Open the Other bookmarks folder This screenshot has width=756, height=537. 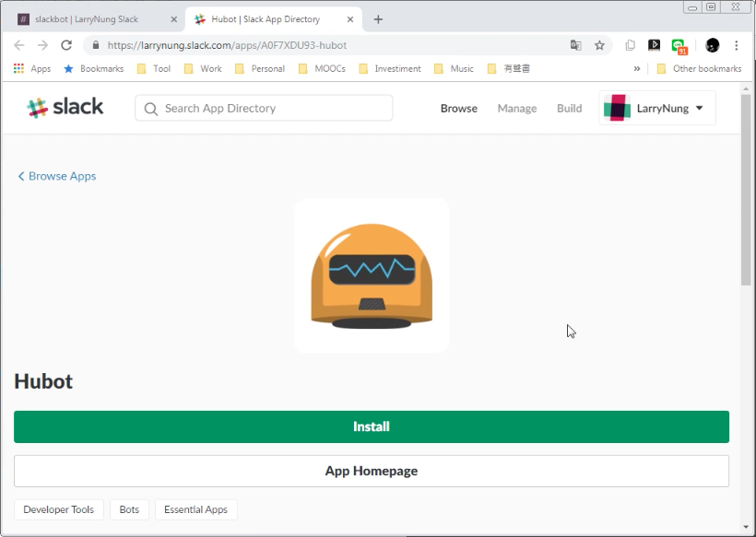pyautogui.click(x=699, y=69)
